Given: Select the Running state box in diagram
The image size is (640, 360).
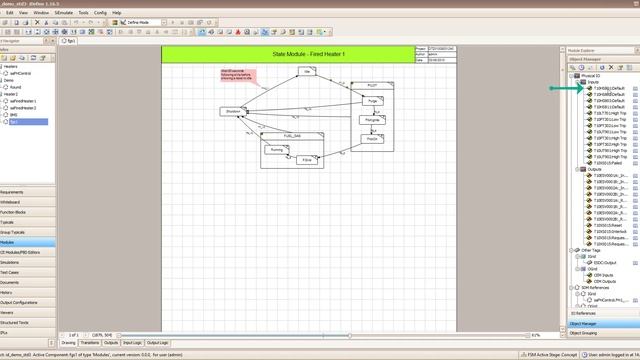Looking at the screenshot, I should [x=276, y=150].
